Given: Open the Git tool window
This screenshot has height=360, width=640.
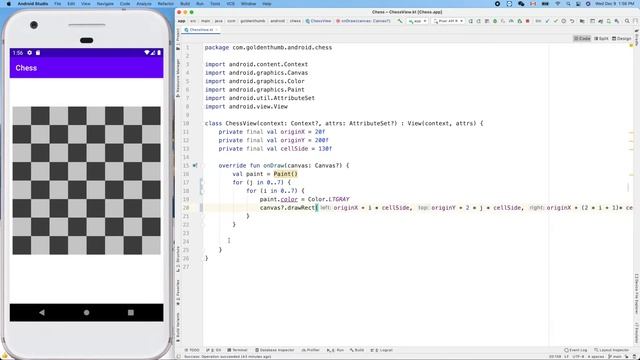Looking at the screenshot, I should coord(213,350).
